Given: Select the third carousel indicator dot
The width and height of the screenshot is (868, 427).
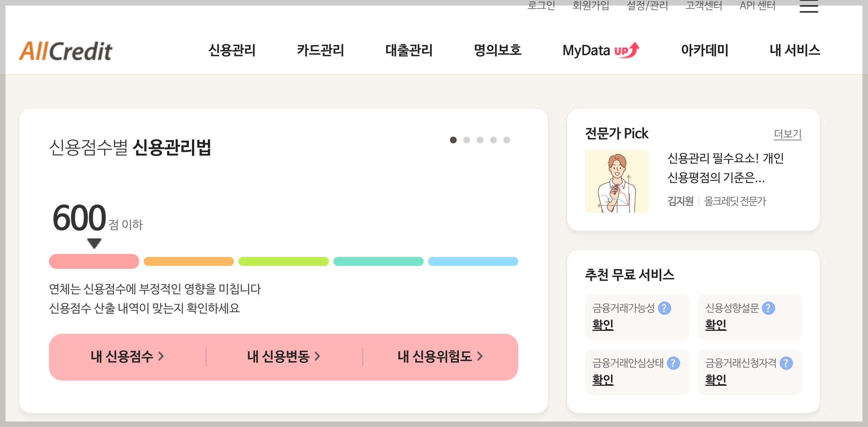Looking at the screenshot, I should click(479, 140).
